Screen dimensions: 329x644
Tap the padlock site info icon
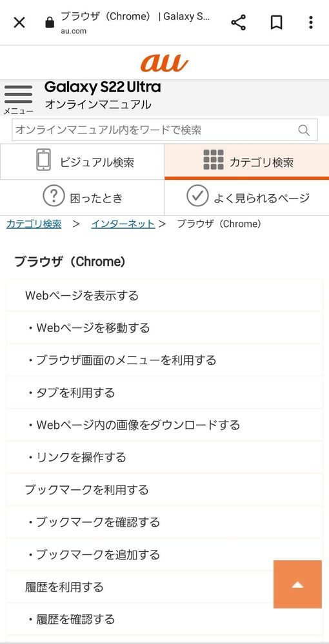tap(50, 23)
